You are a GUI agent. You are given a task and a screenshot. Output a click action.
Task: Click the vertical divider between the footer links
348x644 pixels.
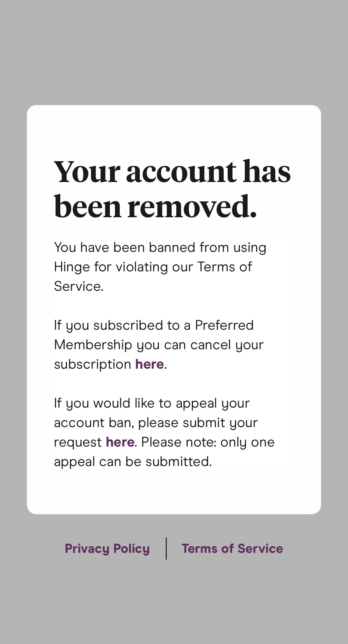166,549
